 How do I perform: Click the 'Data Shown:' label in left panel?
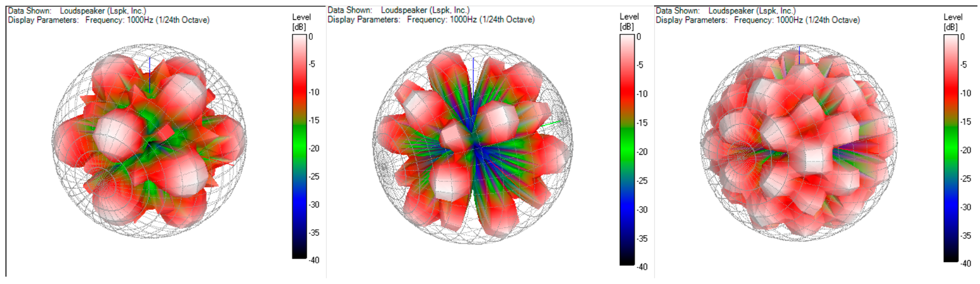coord(29,11)
